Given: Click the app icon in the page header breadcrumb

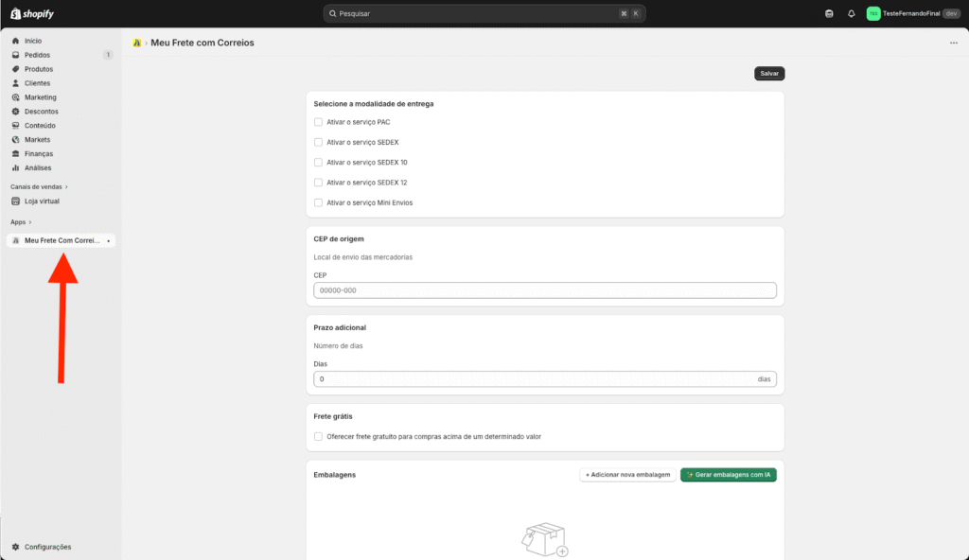Looking at the screenshot, I should point(137,43).
